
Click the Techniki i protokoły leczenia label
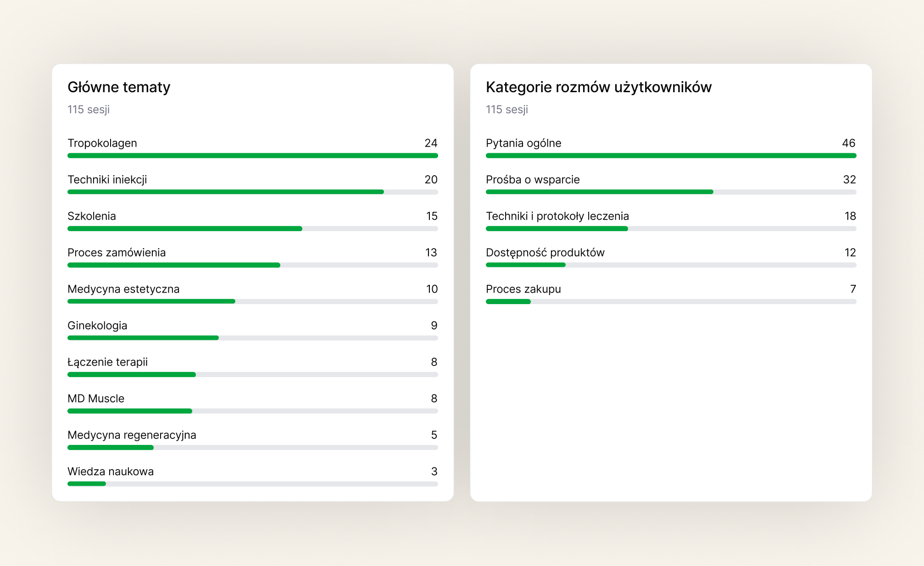557,216
